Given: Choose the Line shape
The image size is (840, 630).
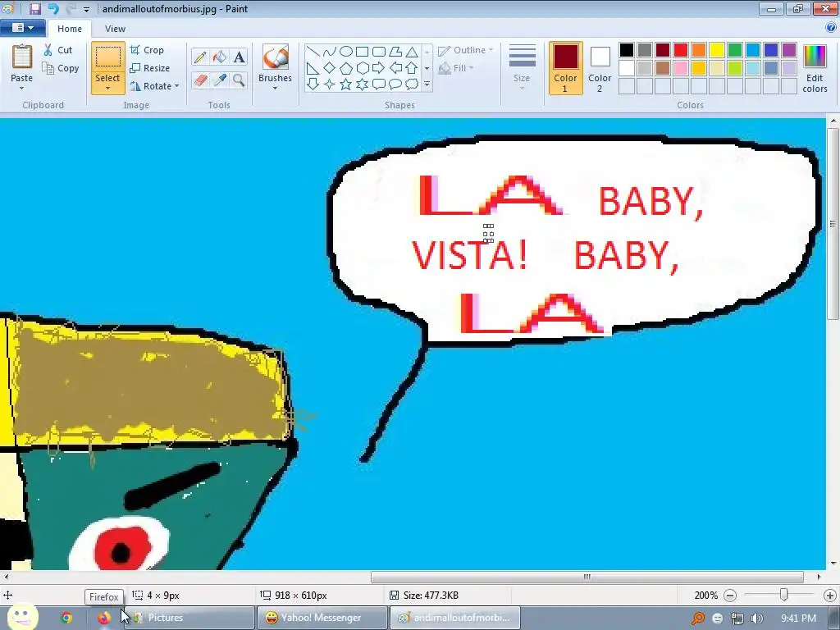Looking at the screenshot, I should coord(313,52).
